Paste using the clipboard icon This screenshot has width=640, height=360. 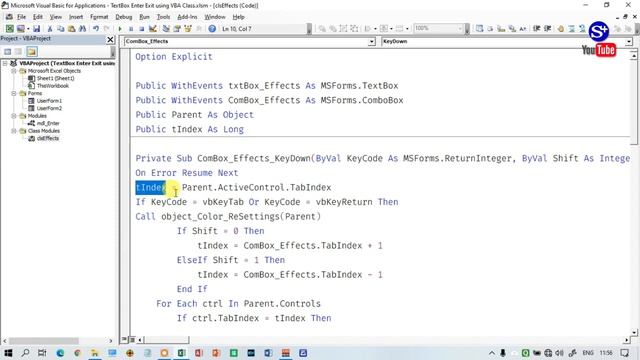[71, 29]
